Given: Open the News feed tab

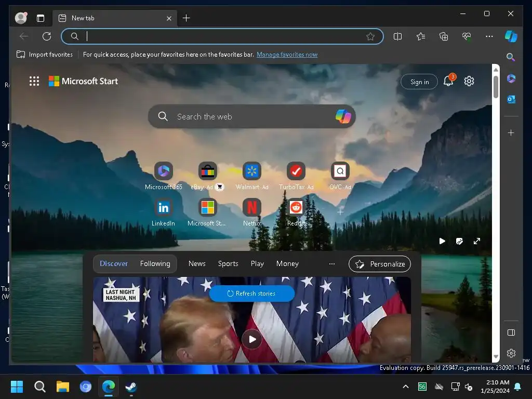Looking at the screenshot, I should (197, 263).
